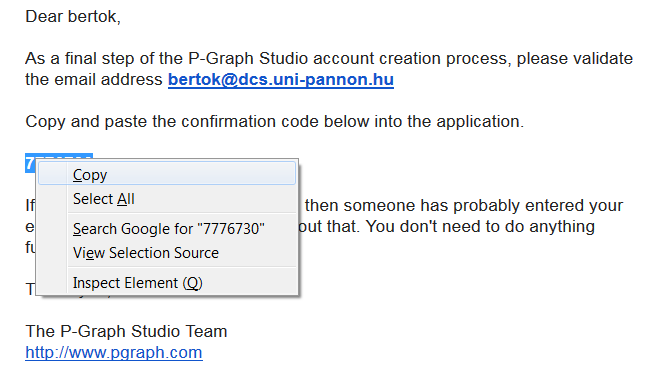The image size is (655, 383).
Task: Choose Select All in context menu
Action: tap(167, 199)
